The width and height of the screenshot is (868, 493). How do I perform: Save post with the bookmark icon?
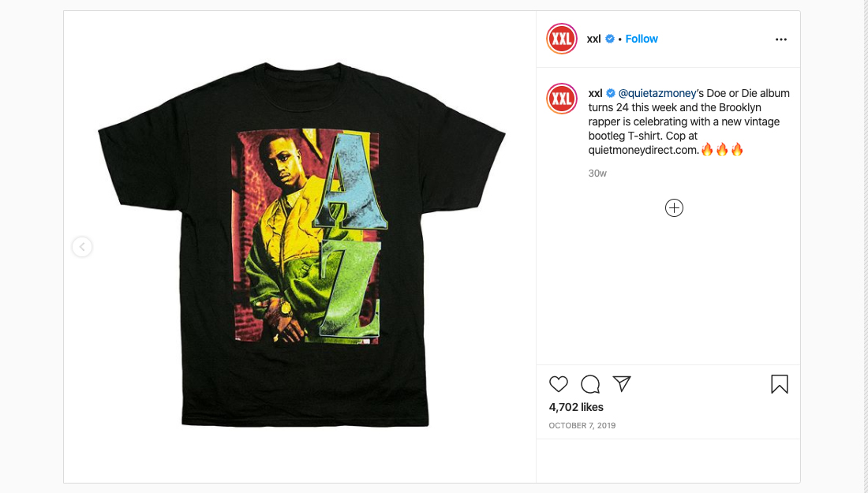click(x=780, y=384)
